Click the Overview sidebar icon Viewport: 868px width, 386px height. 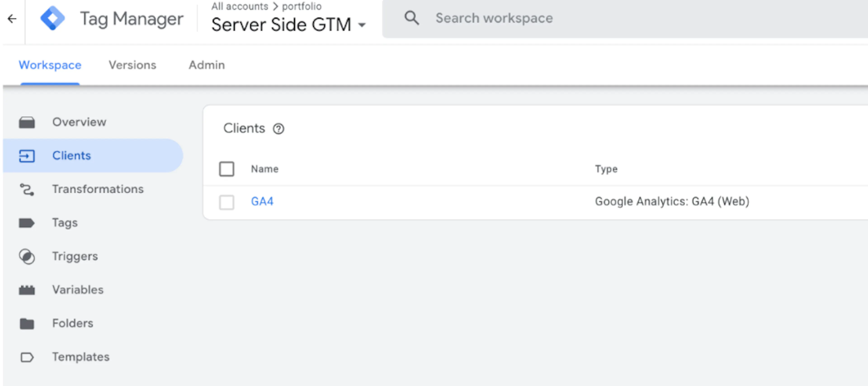coord(27,122)
